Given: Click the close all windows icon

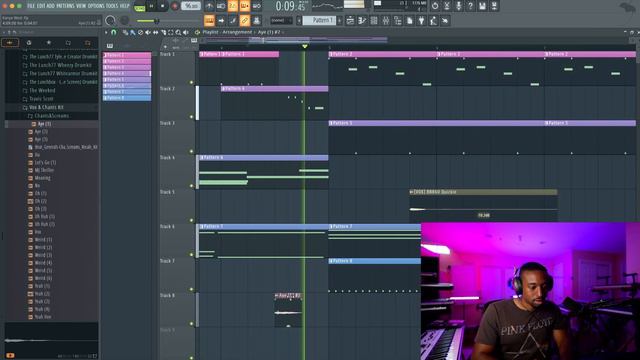Looking at the screenshot, I should tap(445, 20).
